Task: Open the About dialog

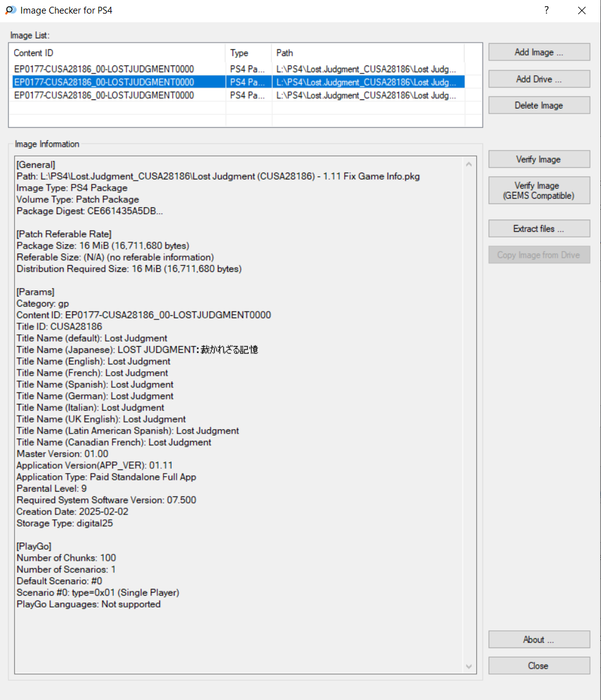Action: pos(539,640)
